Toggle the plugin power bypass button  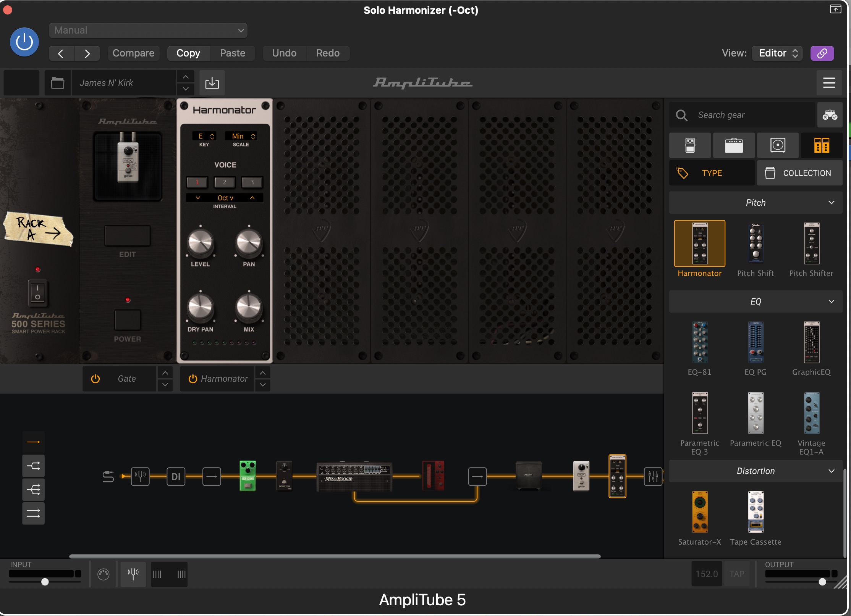pyautogui.click(x=24, y=42)
